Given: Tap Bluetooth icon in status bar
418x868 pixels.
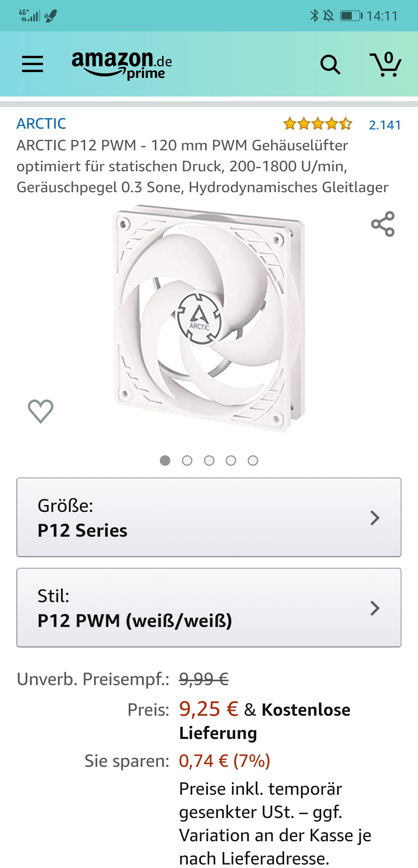Looking at the screenshot, I should [x=314, y=15].
